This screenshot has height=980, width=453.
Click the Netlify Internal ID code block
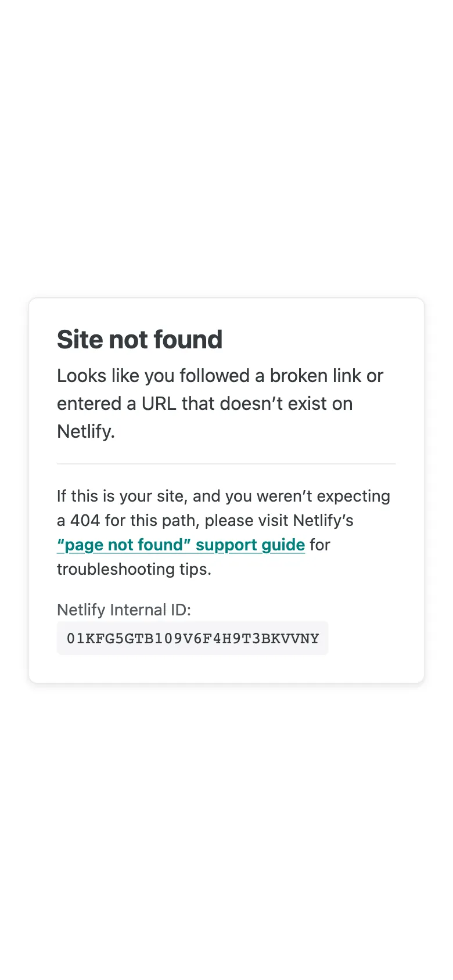point(192,639)
